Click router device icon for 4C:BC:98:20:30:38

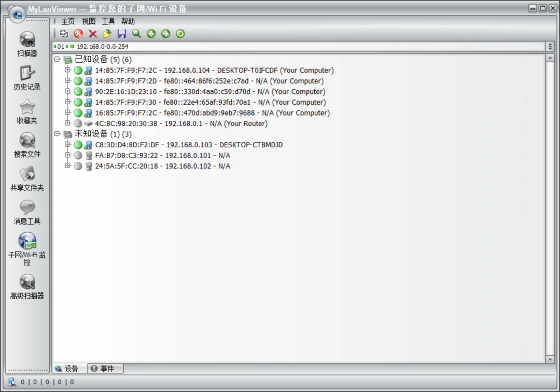point(88,123)
